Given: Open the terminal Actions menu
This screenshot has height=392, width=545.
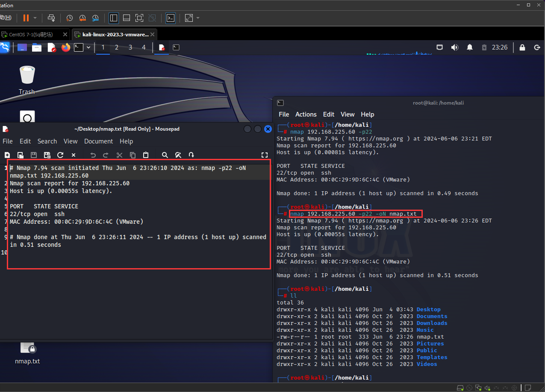Looking at the screenshot, I should [306, 114].
